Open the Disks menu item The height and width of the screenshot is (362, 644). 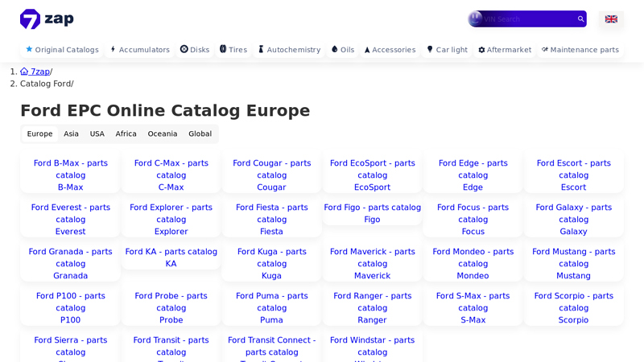point(195,50)
